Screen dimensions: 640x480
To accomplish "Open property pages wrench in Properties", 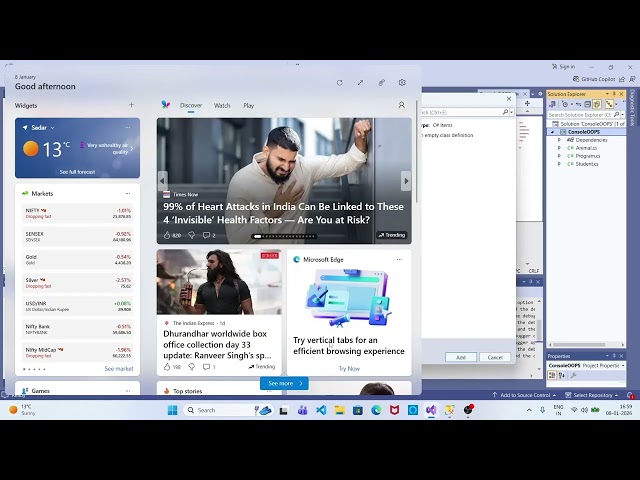I will (x=573, y=376).
